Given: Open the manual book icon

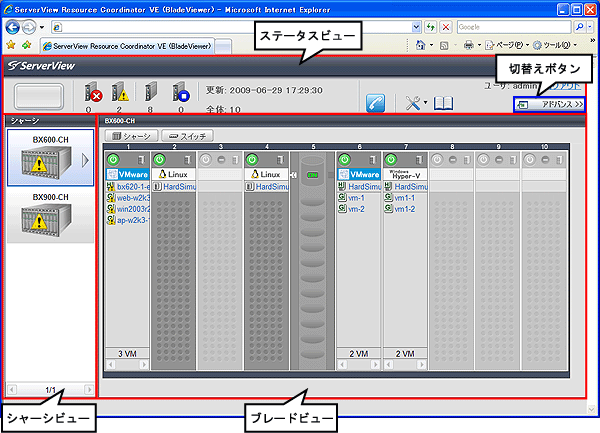Looking at the screenshot, I should (x=443, y=103).
